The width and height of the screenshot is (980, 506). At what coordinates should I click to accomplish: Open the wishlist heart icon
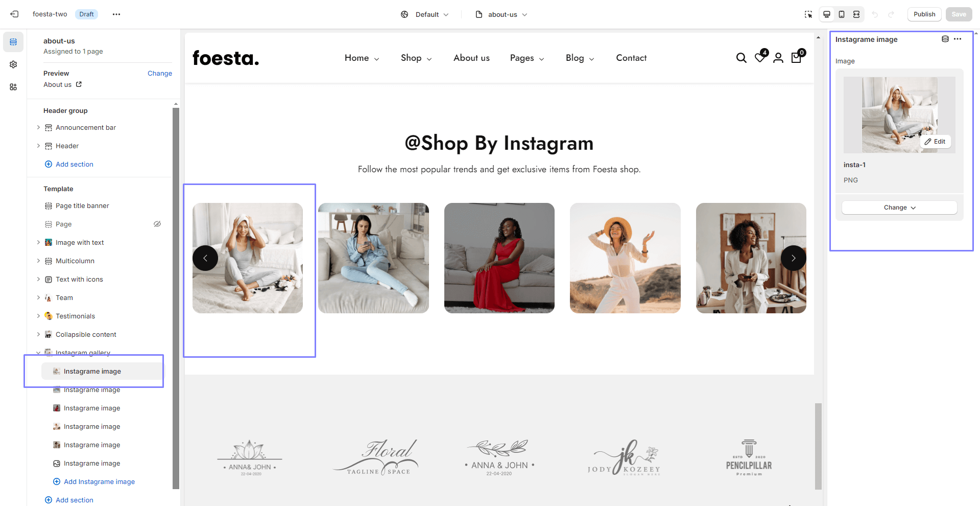(760, 58)
